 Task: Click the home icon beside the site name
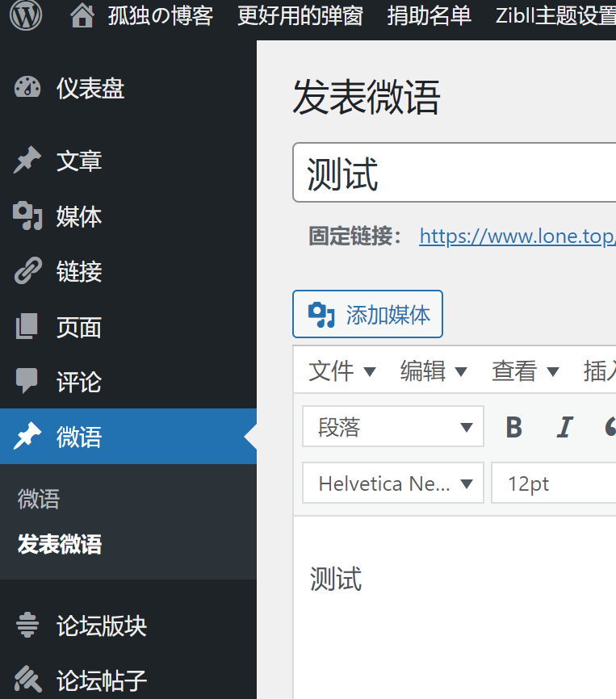(x=82, y=15)
